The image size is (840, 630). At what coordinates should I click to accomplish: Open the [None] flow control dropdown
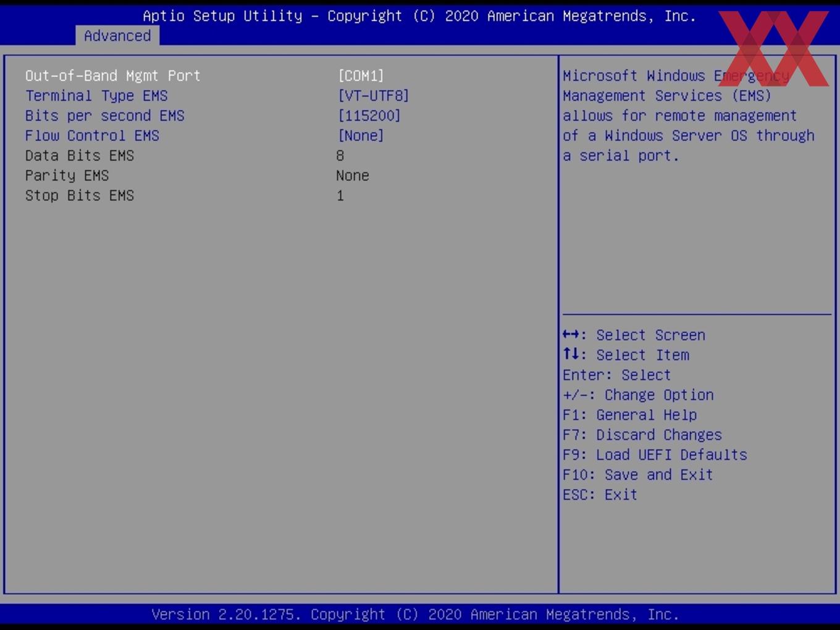[x=361, y=135]
